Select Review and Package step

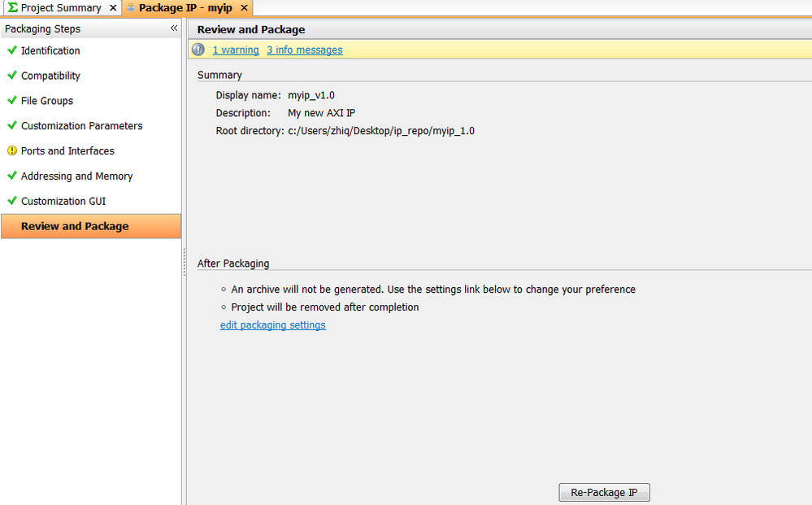[x=75, y=226]
